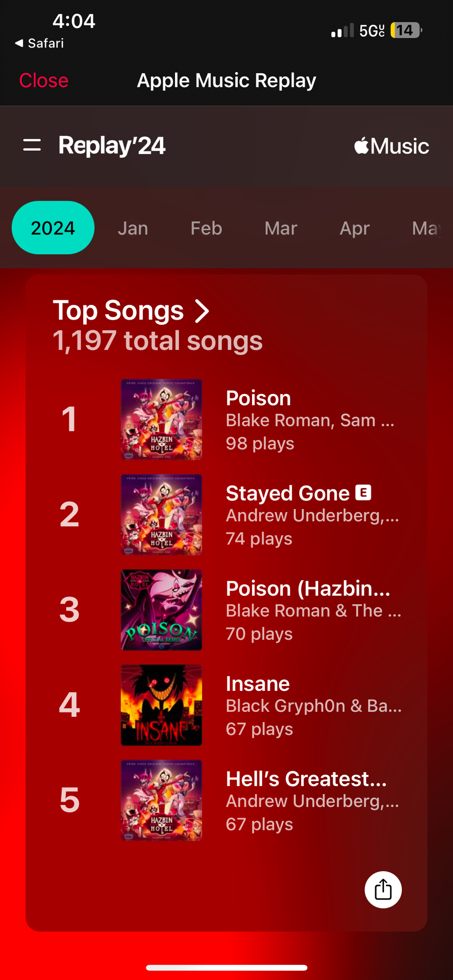453x980 pixels.
Task: Switch to the Jan tab
Action: [133, 228]
